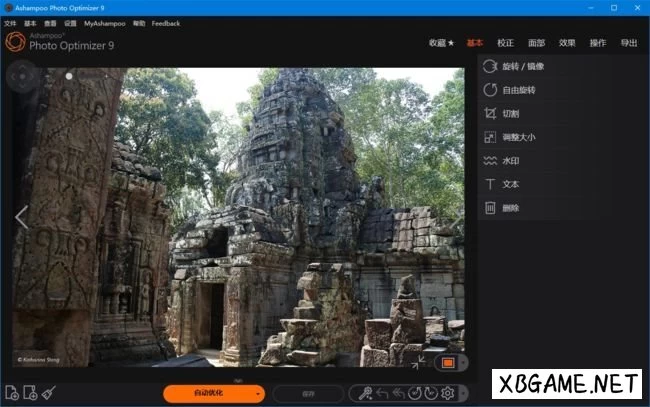Click the 旋转/镜像 rotate-mirror icon
This screenshot has height=407, width=650.
click(490, 66)
